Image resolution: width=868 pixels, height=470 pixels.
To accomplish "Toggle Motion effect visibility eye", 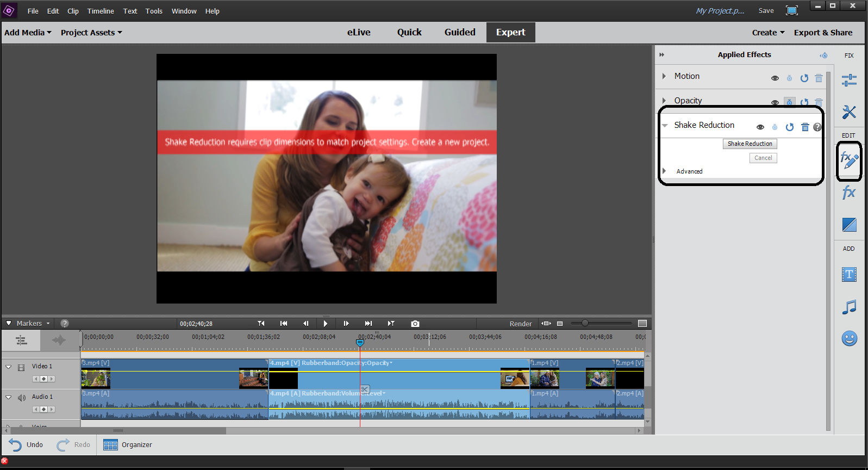I will 775,78.
